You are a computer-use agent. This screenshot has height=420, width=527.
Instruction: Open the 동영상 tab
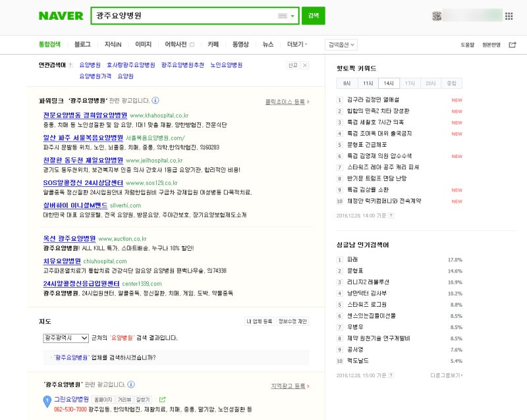[240, 44]
